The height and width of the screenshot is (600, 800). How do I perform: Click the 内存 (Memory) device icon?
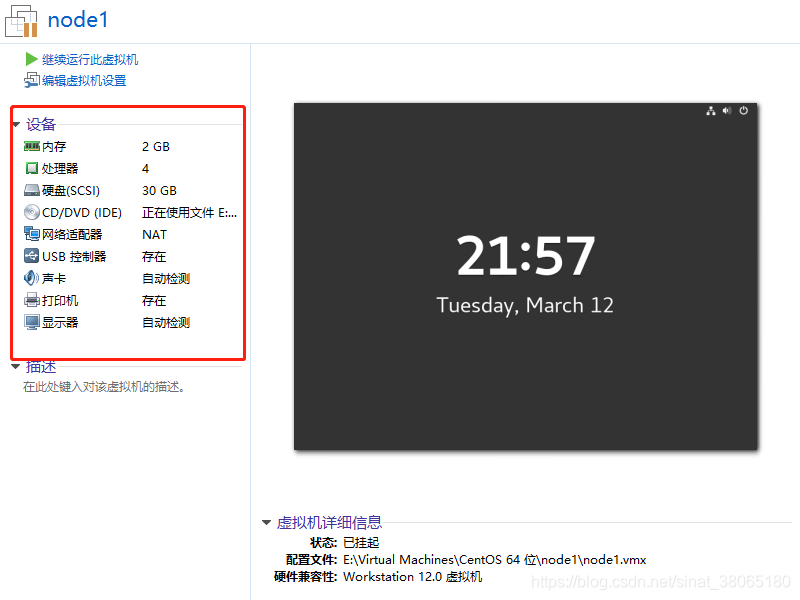pyautogui.click(x=31, y=146)
